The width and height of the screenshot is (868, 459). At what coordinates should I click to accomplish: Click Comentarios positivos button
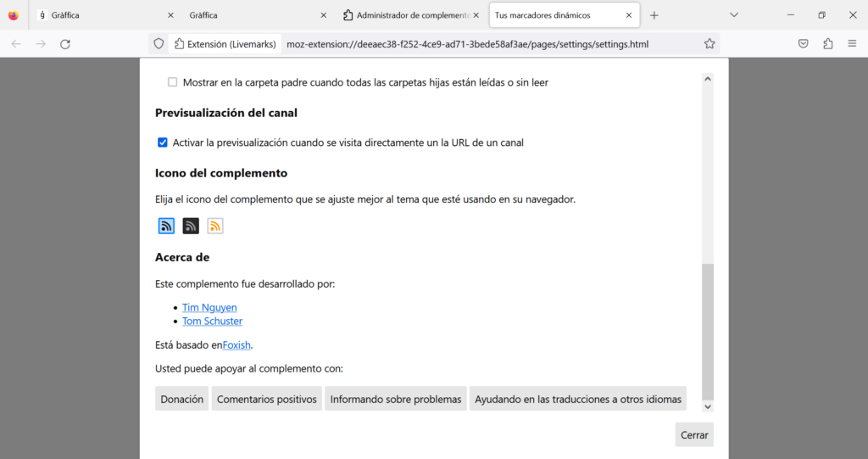[x=267, y=399]
